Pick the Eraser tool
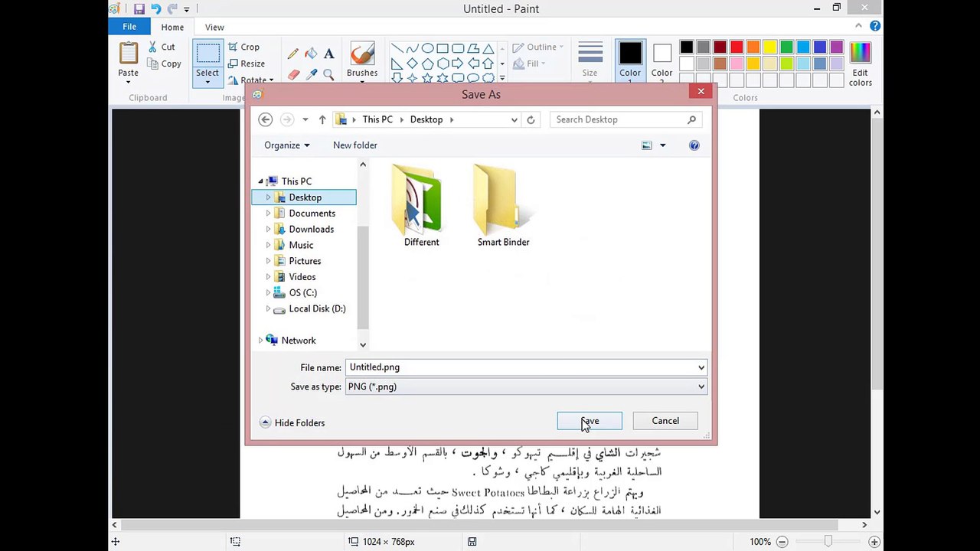The height and width of the screenshot is (551, 980). point(293,74)
